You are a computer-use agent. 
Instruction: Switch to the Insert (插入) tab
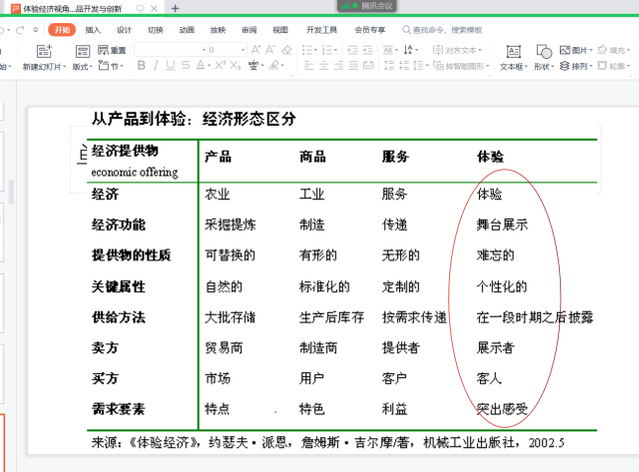coord(93,30)
